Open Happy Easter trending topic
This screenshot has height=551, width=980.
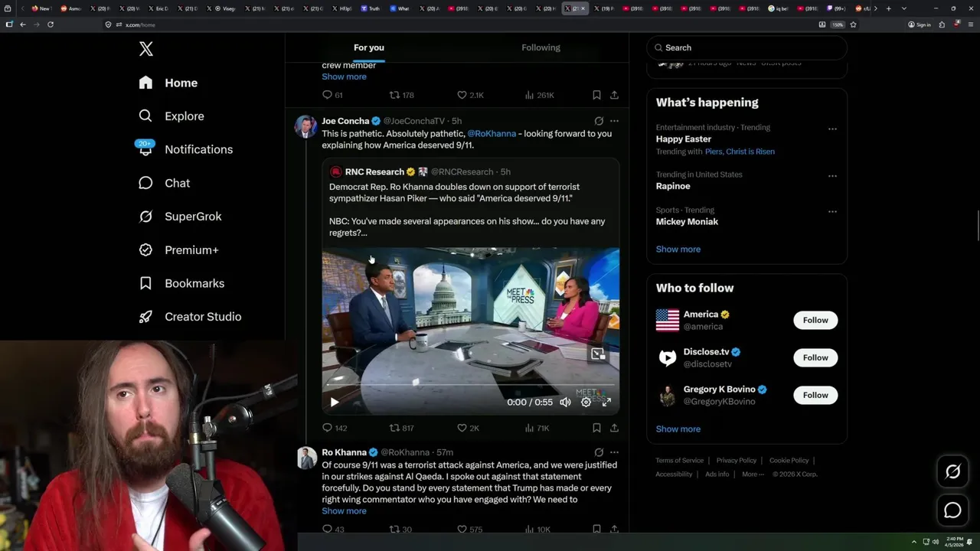tap(684, 139)
